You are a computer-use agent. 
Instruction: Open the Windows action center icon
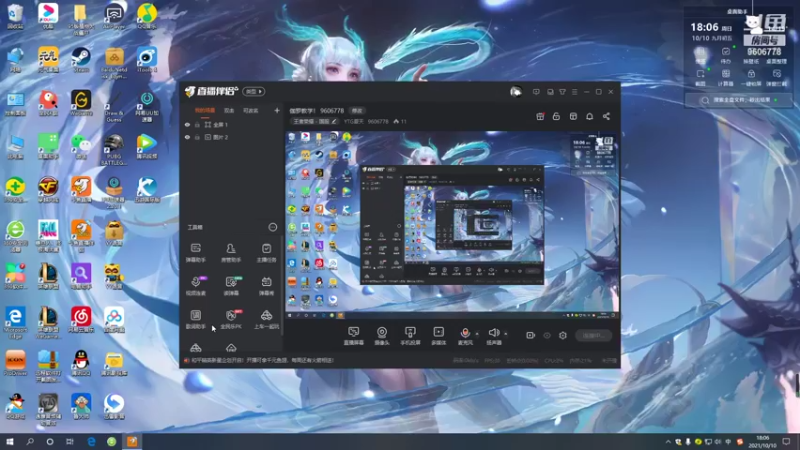tap(786, 441)
